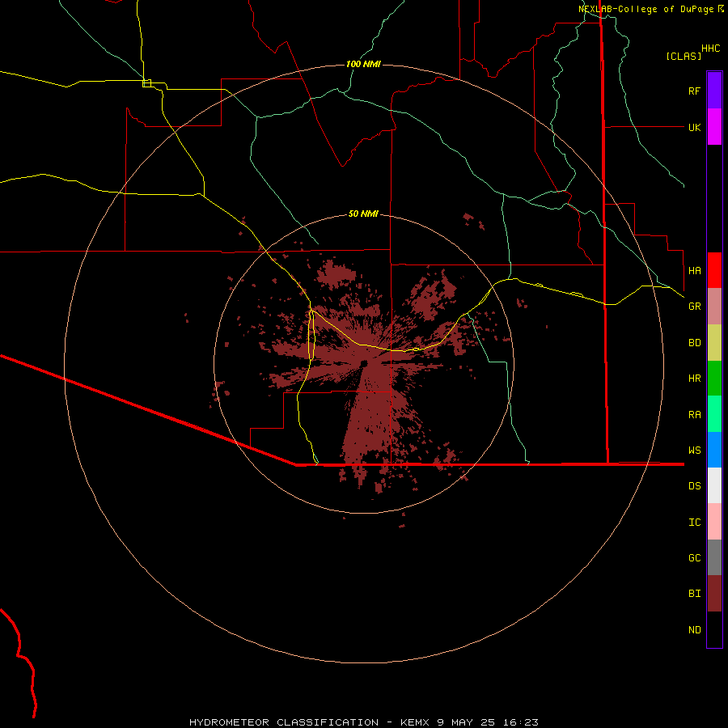Click the IC legend label
Image resolution: width=728 pixels, height=728 pixels.
pos(694,522)
